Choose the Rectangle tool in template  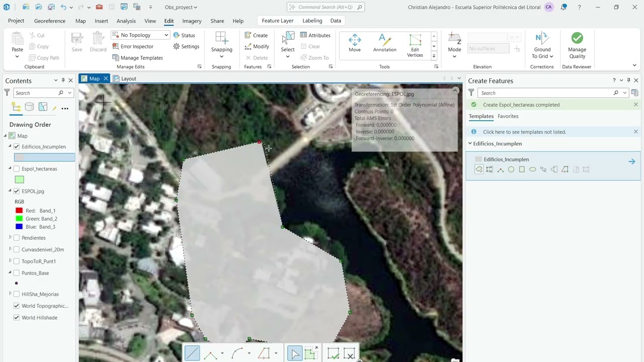pos(522,169)
